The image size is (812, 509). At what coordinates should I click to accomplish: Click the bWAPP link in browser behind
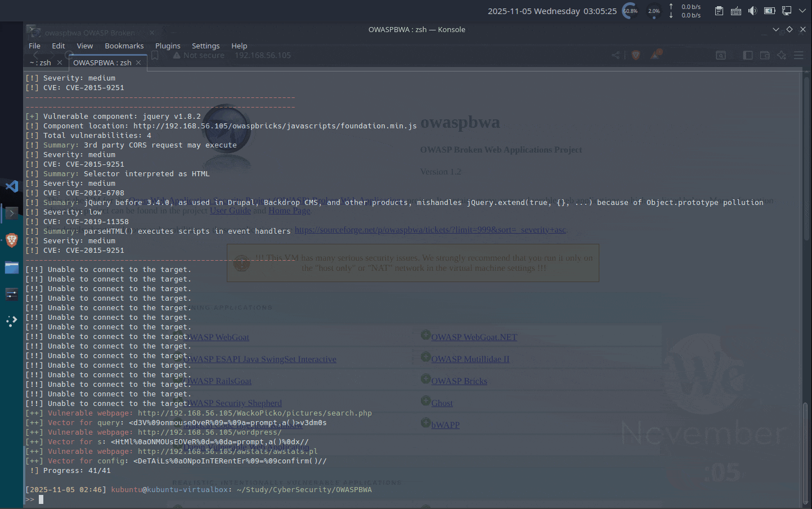click(x=445, y=425)
